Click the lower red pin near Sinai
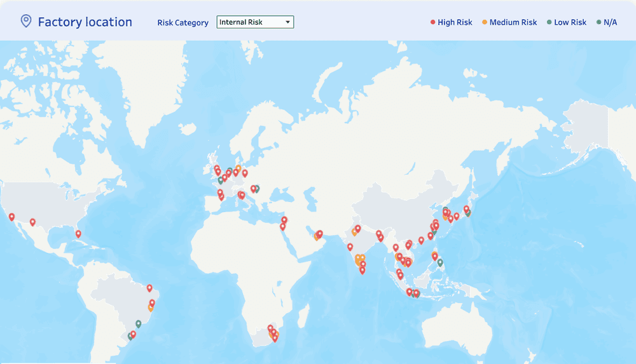 pos(283,227)
